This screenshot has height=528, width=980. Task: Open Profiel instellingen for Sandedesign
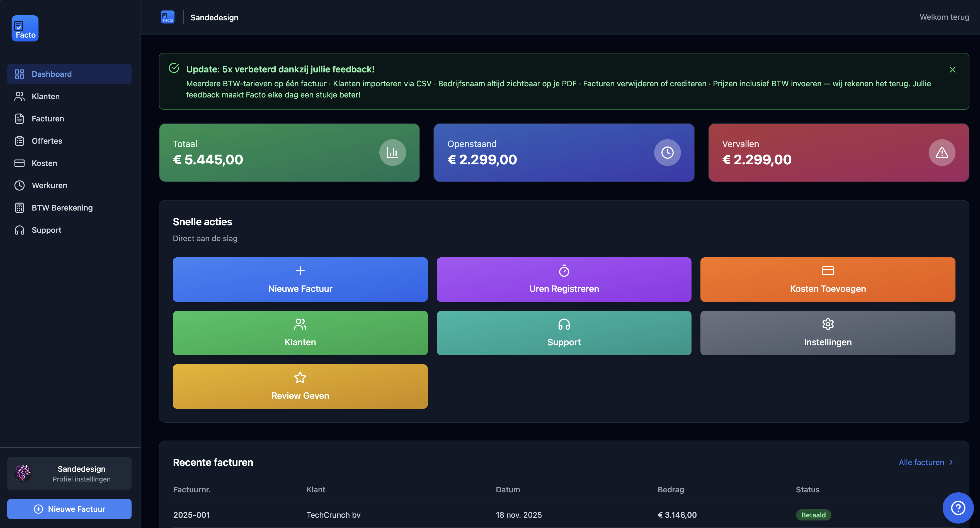pos(69,474)
